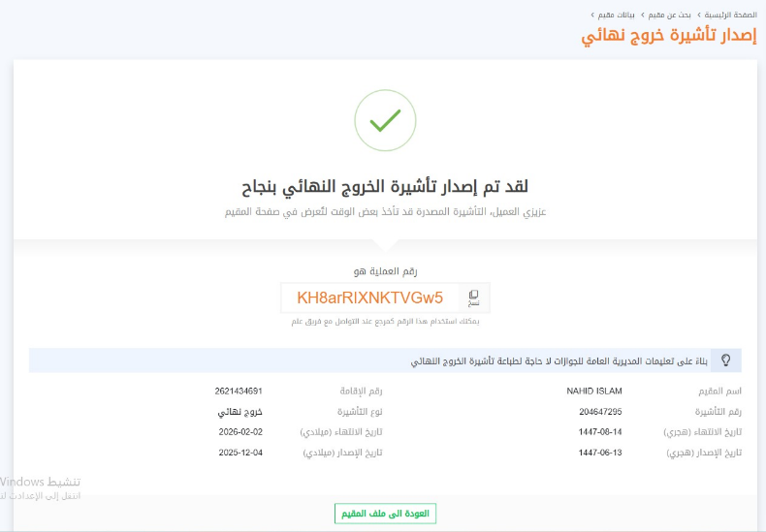Viewport: 766px width, 532px height.
Task: Click the chevron after بيانات مقيم breadcrumb
Action: click(592, 16)
